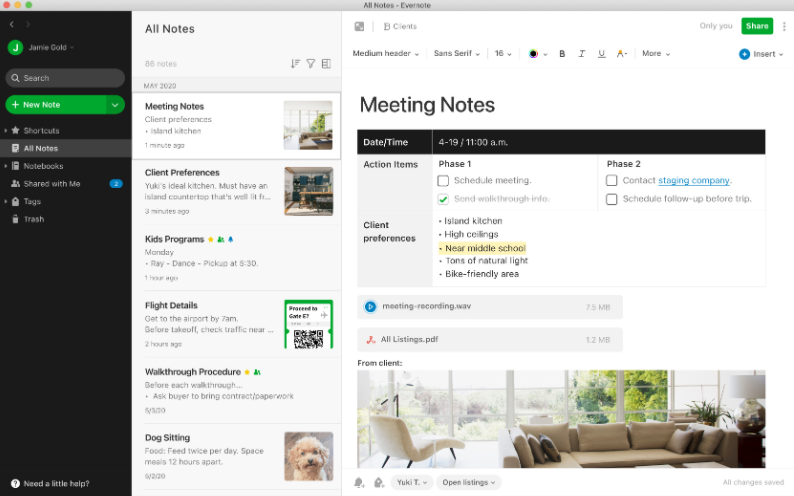This screenshot has width=794, height=496.
Task: Open the sort options icon
Action: coord(295,63)
